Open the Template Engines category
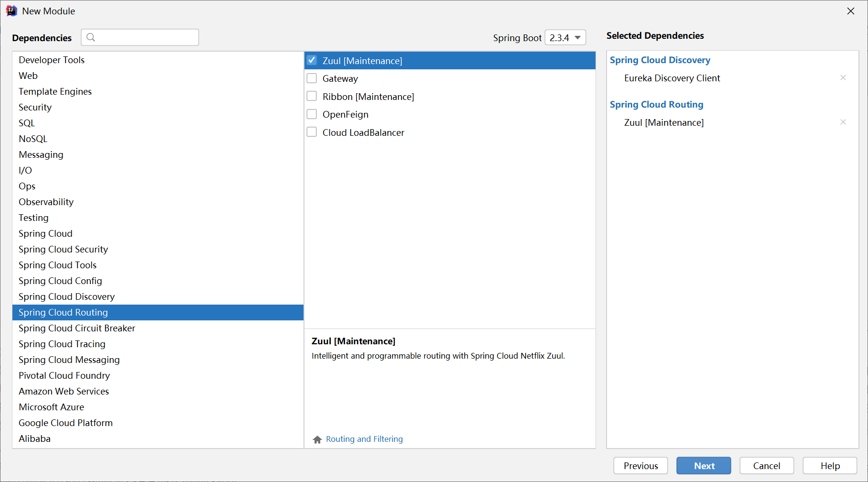Screen dimensions: 868x482 pyautogui.click(x=158, y=91)
